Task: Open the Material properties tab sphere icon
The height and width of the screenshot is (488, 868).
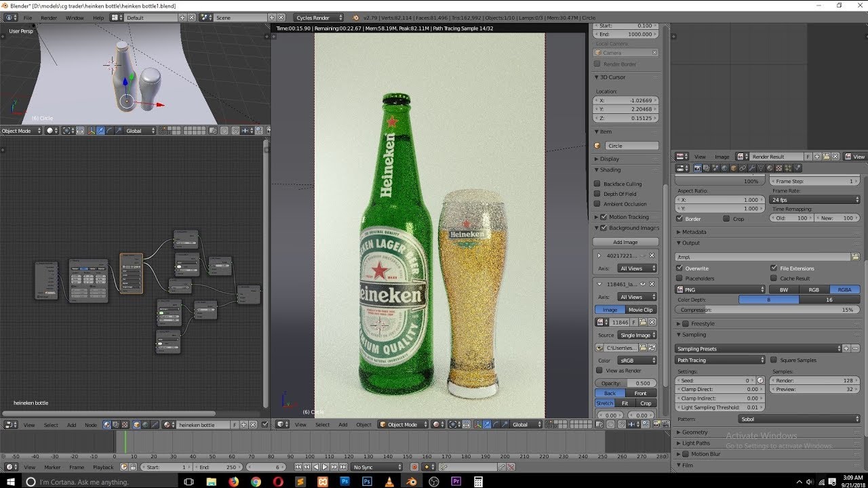Action: point(770,168)
